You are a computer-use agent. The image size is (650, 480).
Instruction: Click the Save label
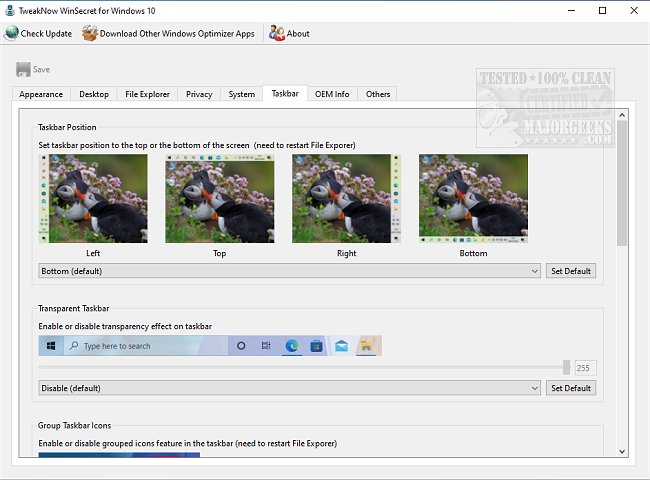pyautogui.click(x=41, y=69)
